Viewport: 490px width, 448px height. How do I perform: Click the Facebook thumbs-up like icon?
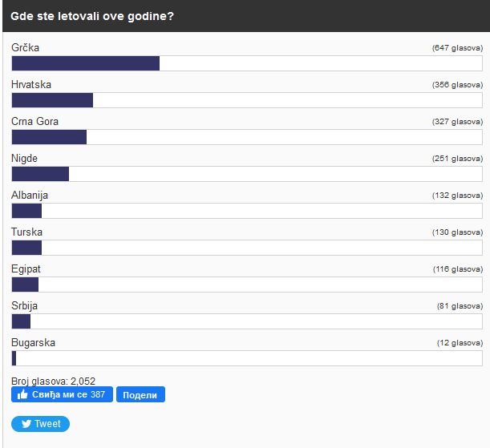coord(22,394)
